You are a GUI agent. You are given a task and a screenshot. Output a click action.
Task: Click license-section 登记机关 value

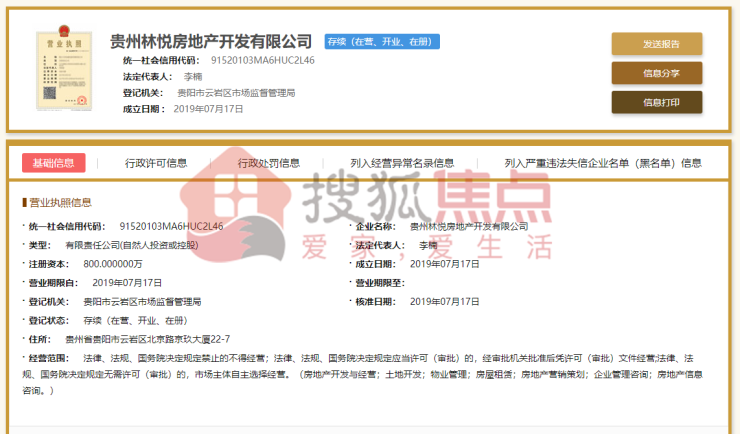click(142, 302)
